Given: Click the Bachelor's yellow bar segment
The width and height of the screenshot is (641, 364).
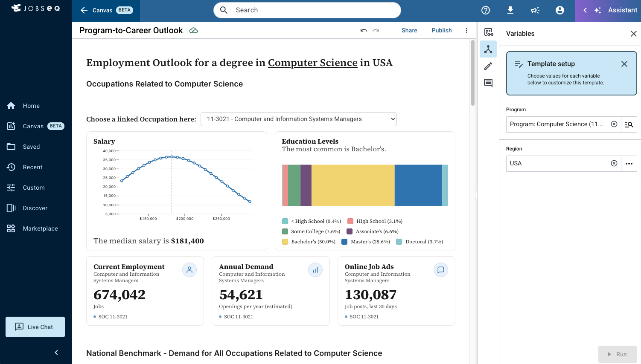Looking at the screenshot, I should click(353, 185).
